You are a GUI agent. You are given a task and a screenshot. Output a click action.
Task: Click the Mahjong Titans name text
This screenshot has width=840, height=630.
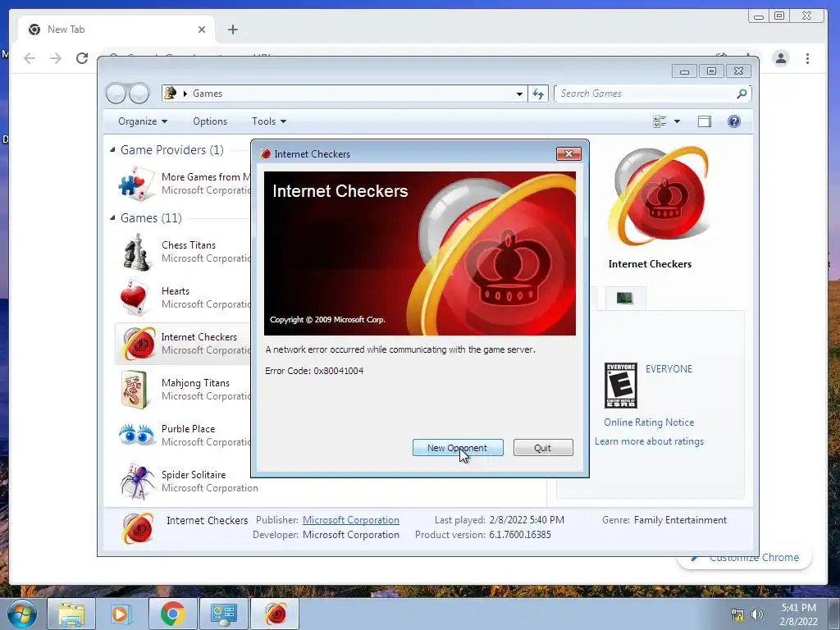click(195, 383)
